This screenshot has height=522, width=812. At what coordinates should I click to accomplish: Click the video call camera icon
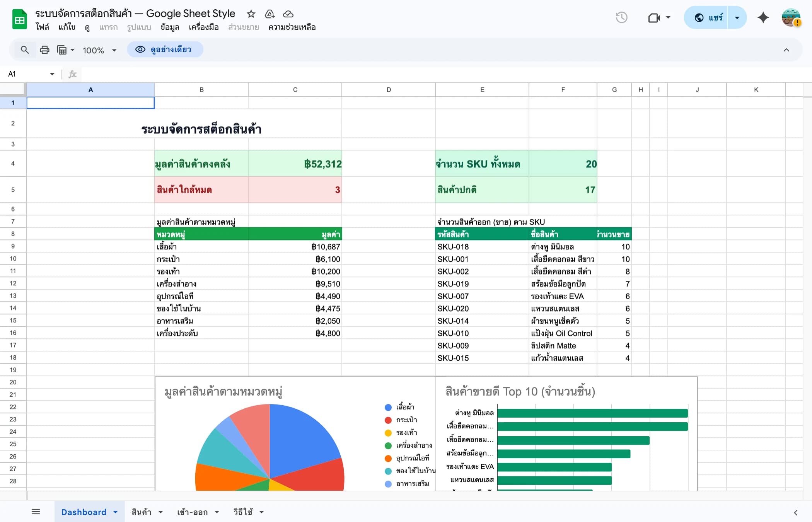tap(654, 17)
